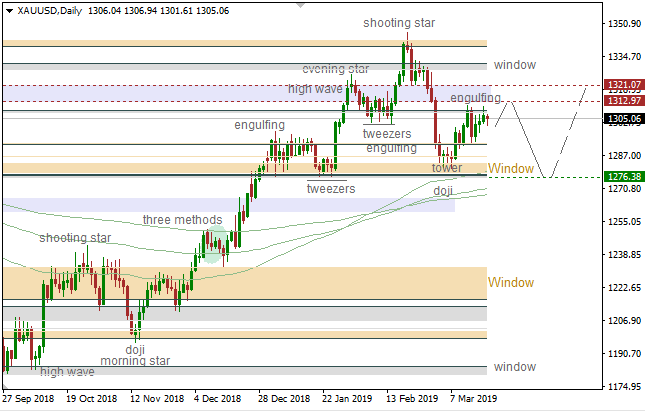The width and height of the screenshot is (645, 411).
Task: Click the evening star annotation
Action: tap(336, 69)
